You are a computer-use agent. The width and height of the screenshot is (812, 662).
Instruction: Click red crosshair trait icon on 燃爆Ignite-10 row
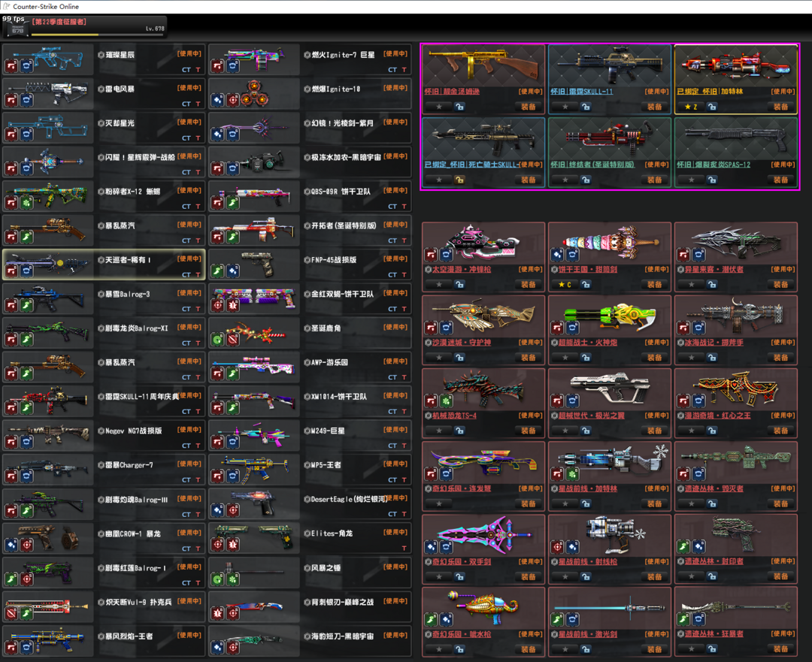pyautogui.click(x=232, y=100)
